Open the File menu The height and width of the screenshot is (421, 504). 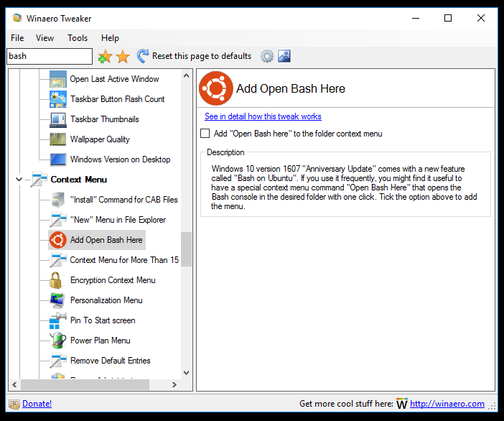point(17,38)
